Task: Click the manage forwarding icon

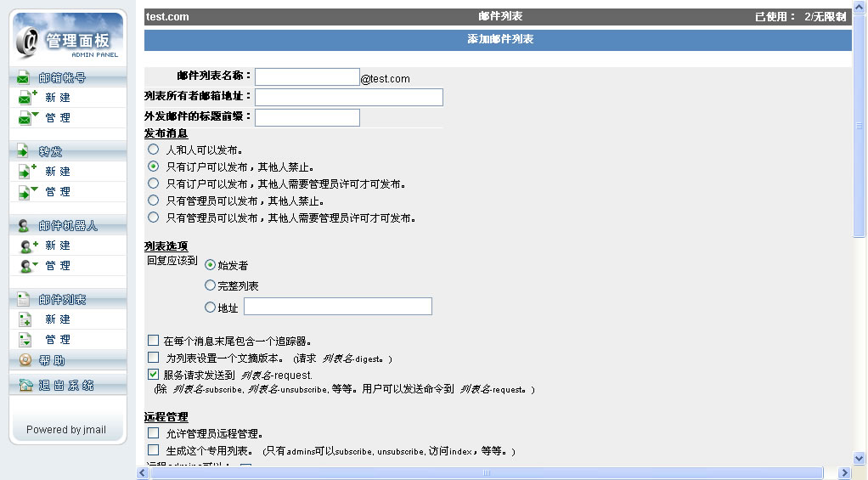Action: (29, 192)
